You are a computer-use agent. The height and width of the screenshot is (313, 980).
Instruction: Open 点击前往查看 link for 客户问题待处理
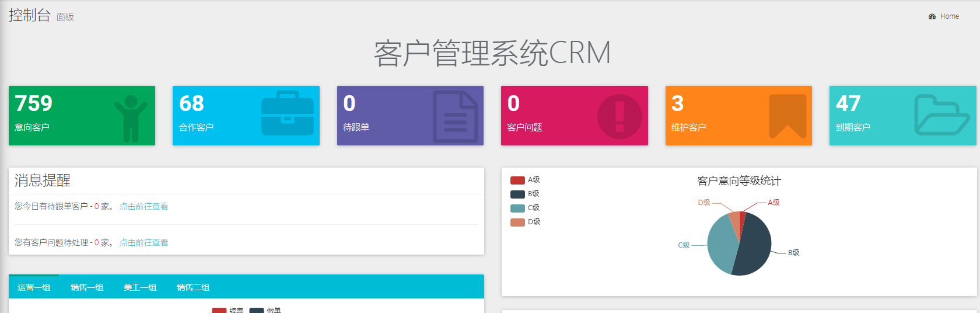point(143,242)
